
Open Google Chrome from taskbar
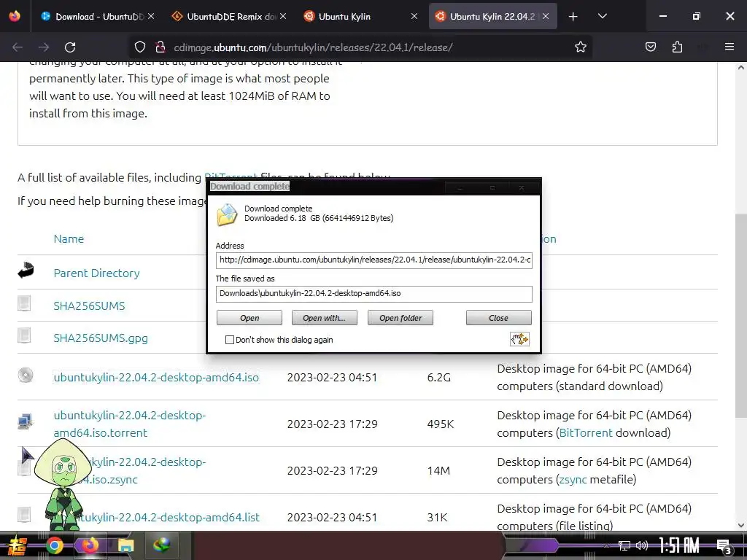coord(54,545)
